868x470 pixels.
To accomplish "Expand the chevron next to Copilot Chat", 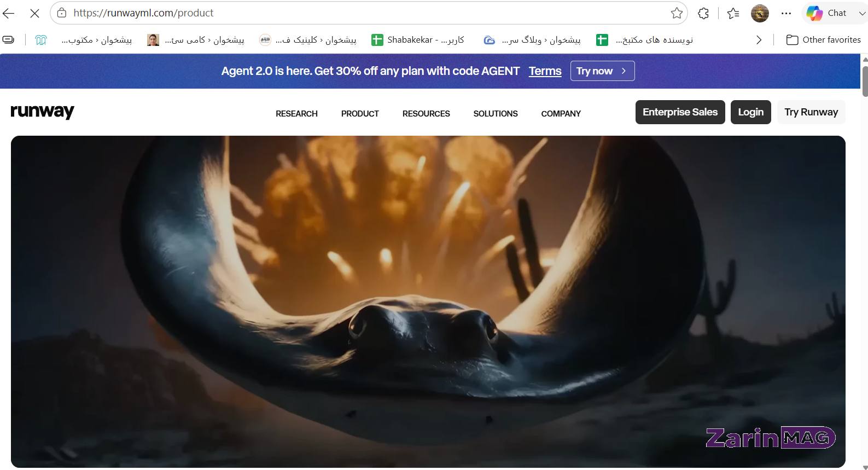I will (x=861, y=13).
